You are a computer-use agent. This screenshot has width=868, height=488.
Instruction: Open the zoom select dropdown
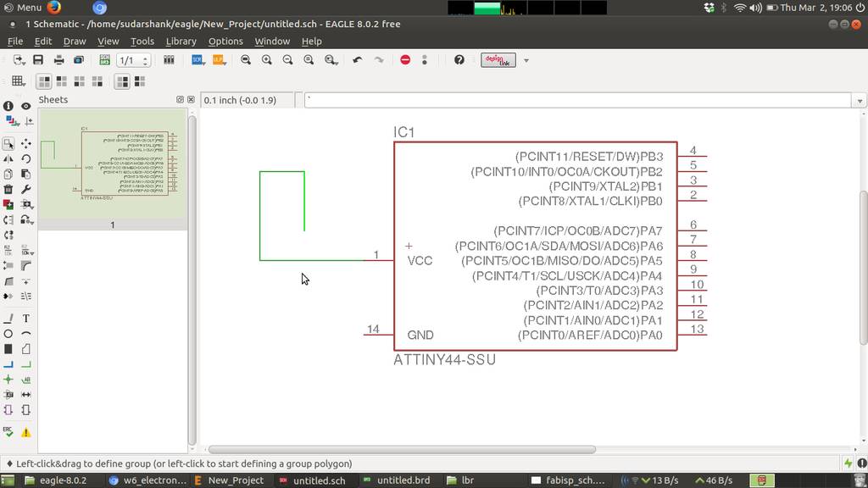[x=331, y=60]
